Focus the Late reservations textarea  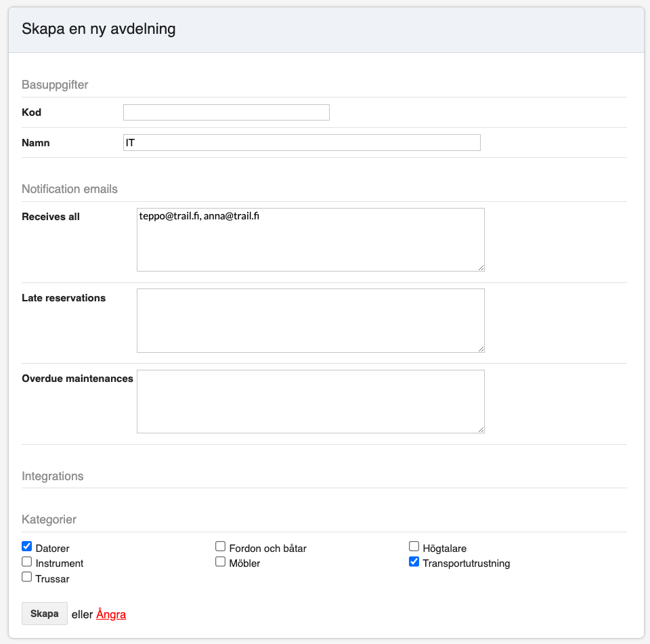tap(310, 320)
